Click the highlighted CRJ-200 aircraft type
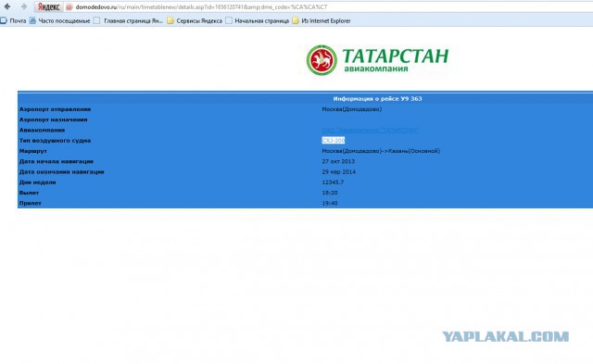This screenshot has width=593, height=364. pos(334,140)
